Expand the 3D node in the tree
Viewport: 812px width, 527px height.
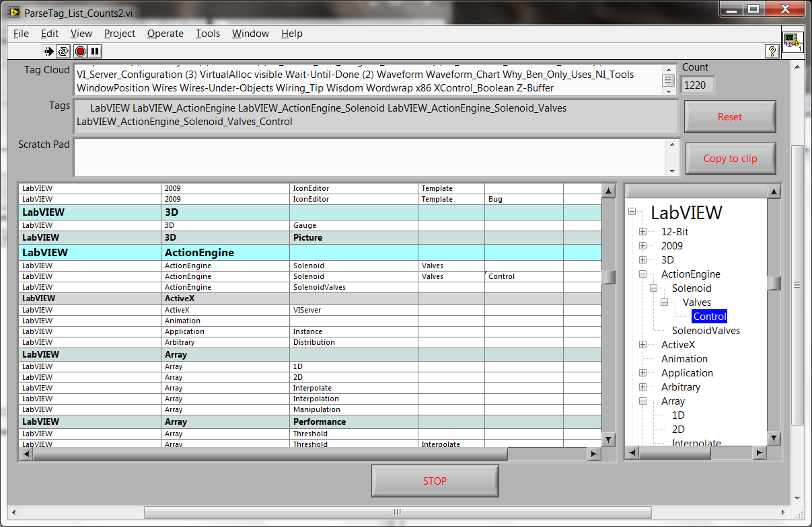642,260
